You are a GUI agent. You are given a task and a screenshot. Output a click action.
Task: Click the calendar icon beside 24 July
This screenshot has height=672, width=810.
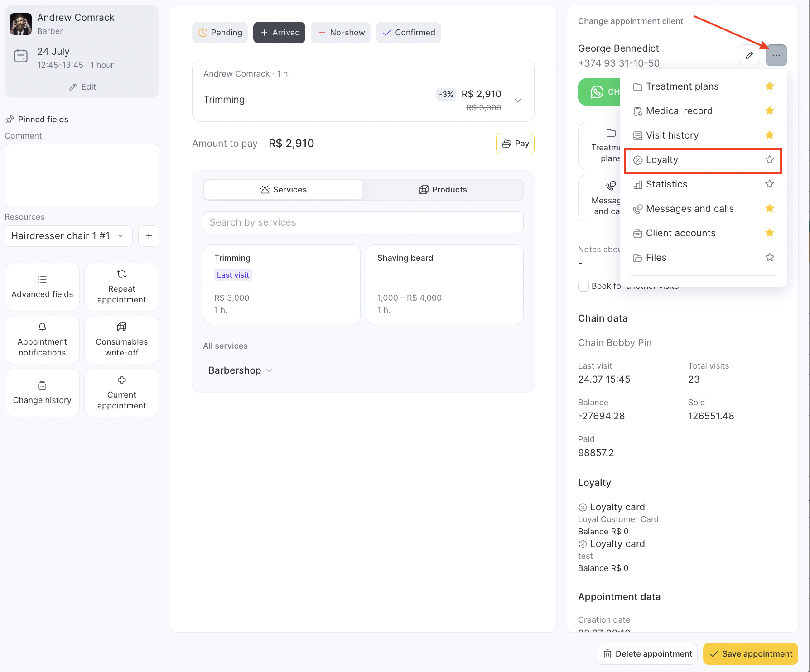tap(21, 56)
